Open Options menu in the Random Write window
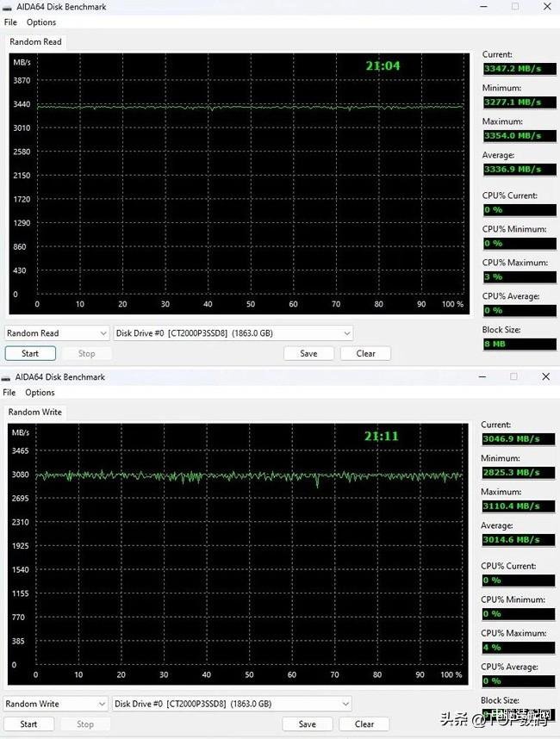The height and width of the screenshot is (739, 560). click(x=40, y=393)
